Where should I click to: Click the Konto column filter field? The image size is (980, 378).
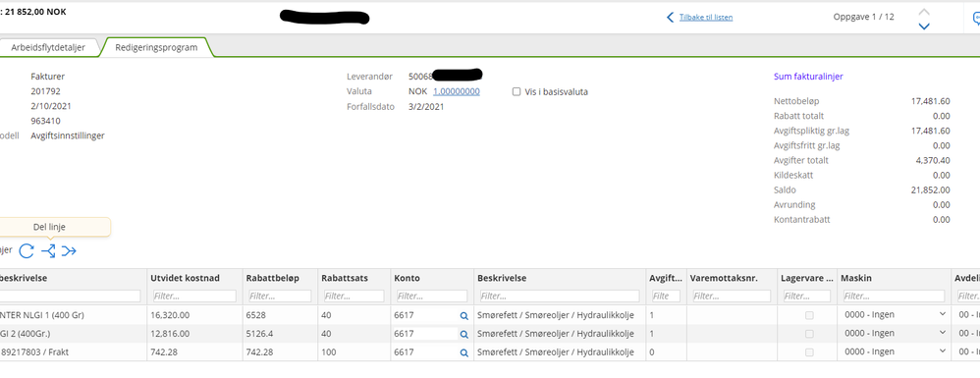tap(431, 297)
